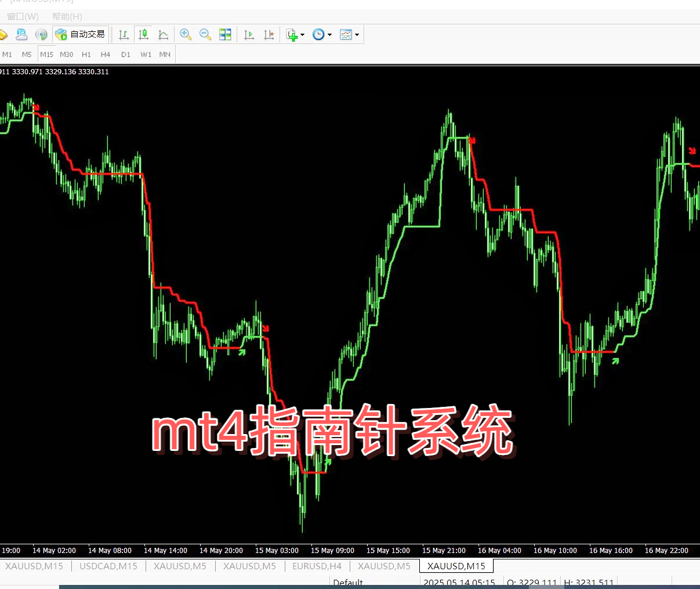Screen dimensions: 700x589
Task: Select the M30 timeframe
Action: (66, 54)
